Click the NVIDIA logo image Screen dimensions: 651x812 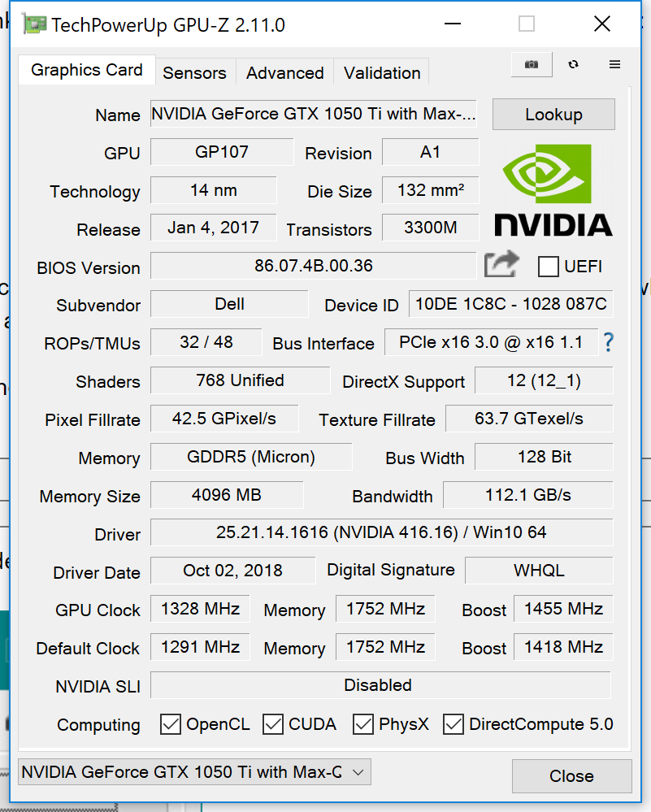(553, 190)
